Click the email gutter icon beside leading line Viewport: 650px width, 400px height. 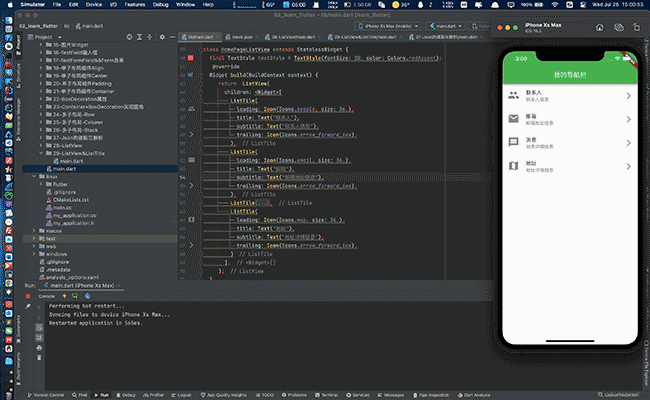click(x=191, y=160)
